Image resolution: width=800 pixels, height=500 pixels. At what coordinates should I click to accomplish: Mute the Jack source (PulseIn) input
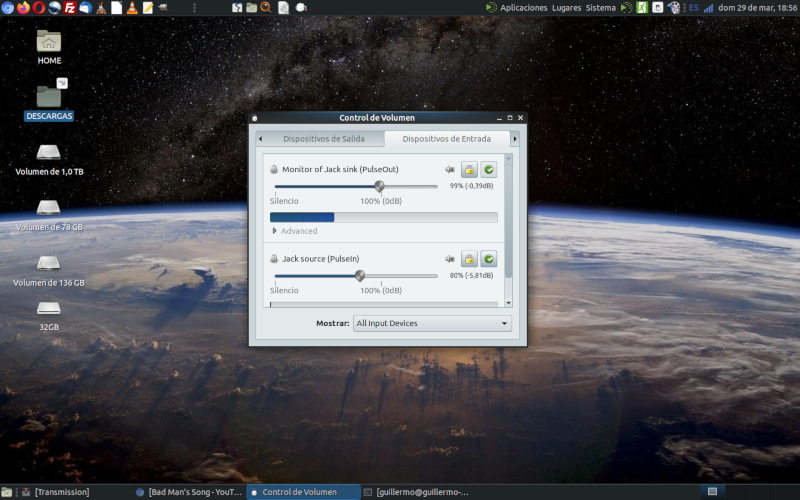click(450, 259)
